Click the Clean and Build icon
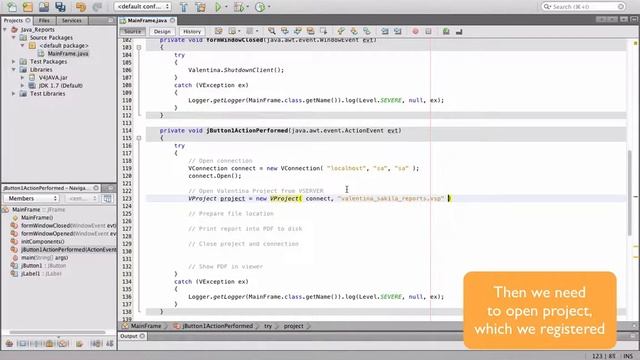Image resolution: width=640 pixels, height=360 pixels. coord(200,7)
